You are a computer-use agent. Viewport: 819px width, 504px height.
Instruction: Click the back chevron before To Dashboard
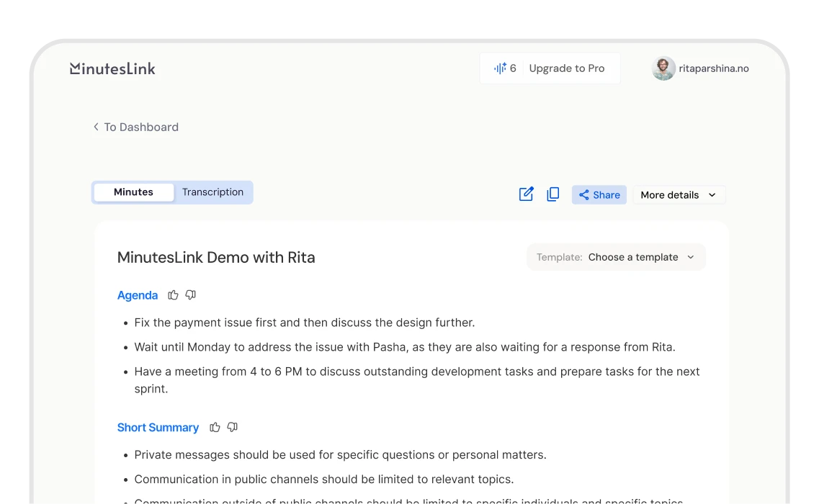click(x=96, y=127)
